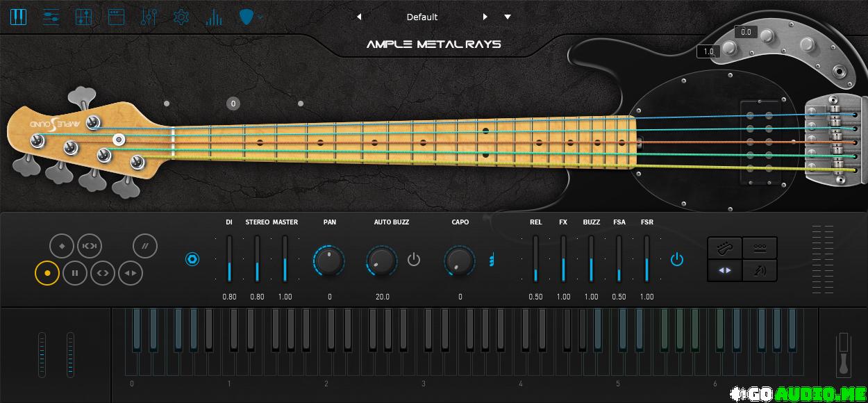
Task: Open the bar-graph spectrum icon
Action: pyautogui.click(x=214, y=17)
